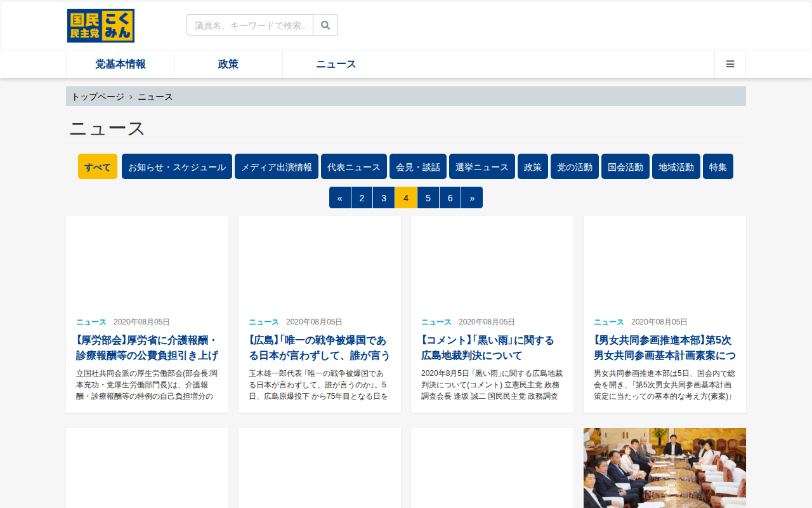Open the 【広島】 article headline
Screen dimensions: 812x508
pyautogui.click(x=320, y=347)
